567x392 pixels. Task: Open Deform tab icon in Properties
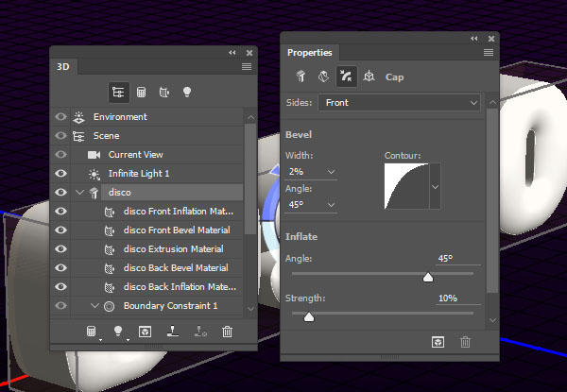(323, 77)
